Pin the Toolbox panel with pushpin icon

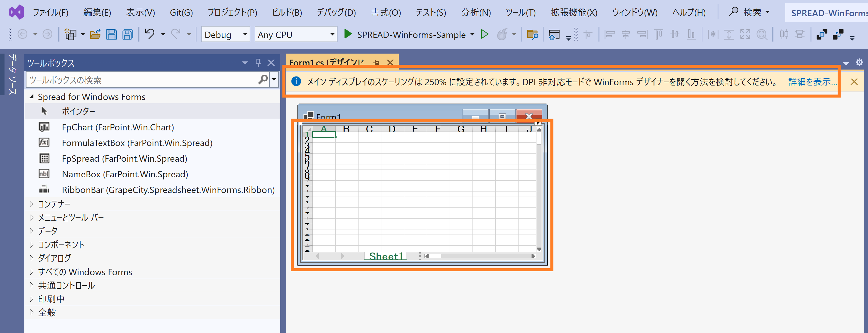point(258,62)
